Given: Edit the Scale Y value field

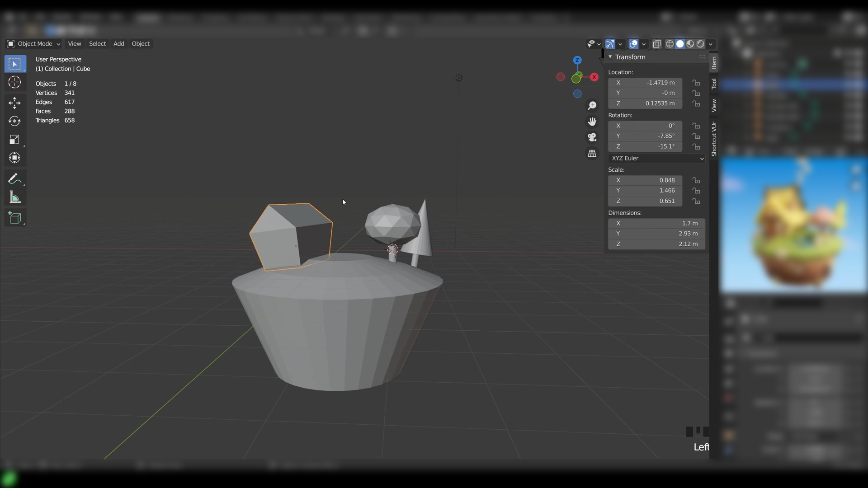Looking at the screenshot, I should pos(645,190).
